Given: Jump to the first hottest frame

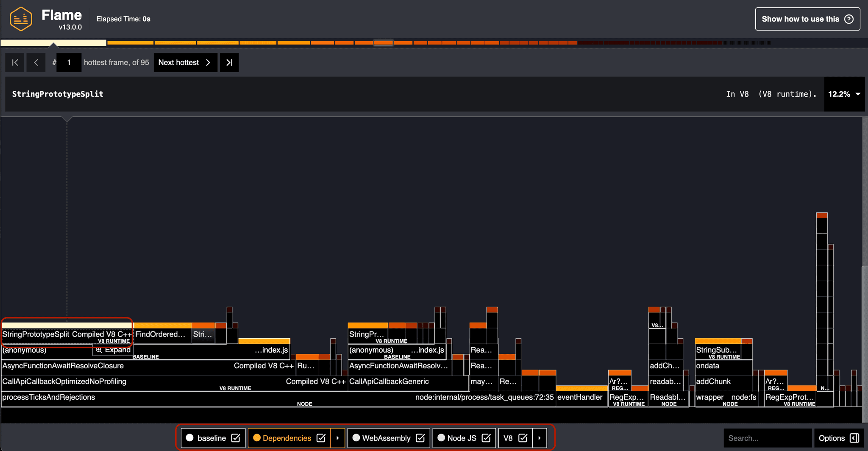Looking at the screenshot, I should tap(15, 63).
